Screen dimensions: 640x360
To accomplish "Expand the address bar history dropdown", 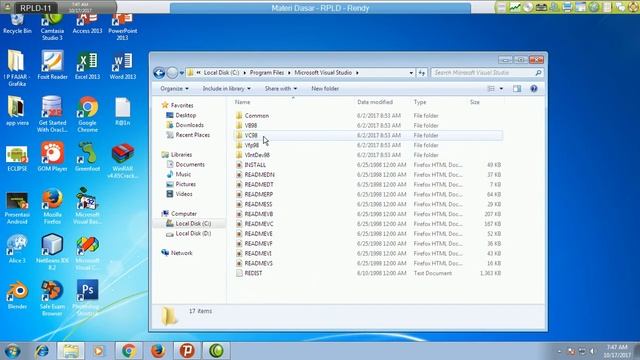I will [411, 73].
